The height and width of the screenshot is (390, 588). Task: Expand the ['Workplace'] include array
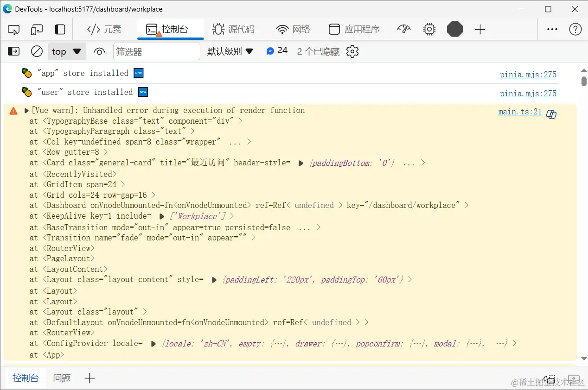[161, 216]
